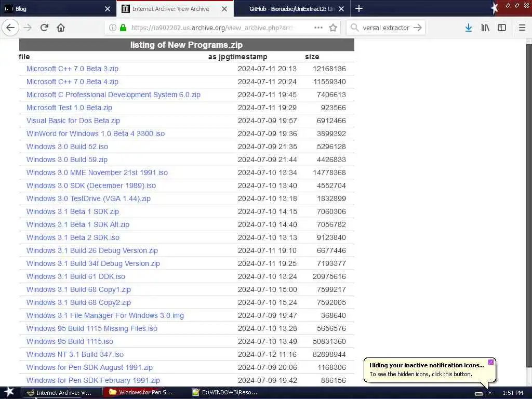Open a new tab with plus button
532x399 pixels.
pyautogui.click(x=358, y=8)
